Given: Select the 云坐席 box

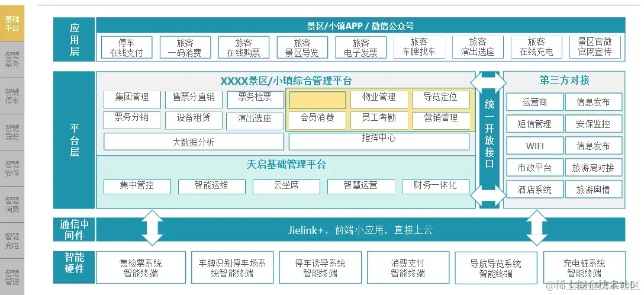Looking at the screenshot, I should click(286, 187).
